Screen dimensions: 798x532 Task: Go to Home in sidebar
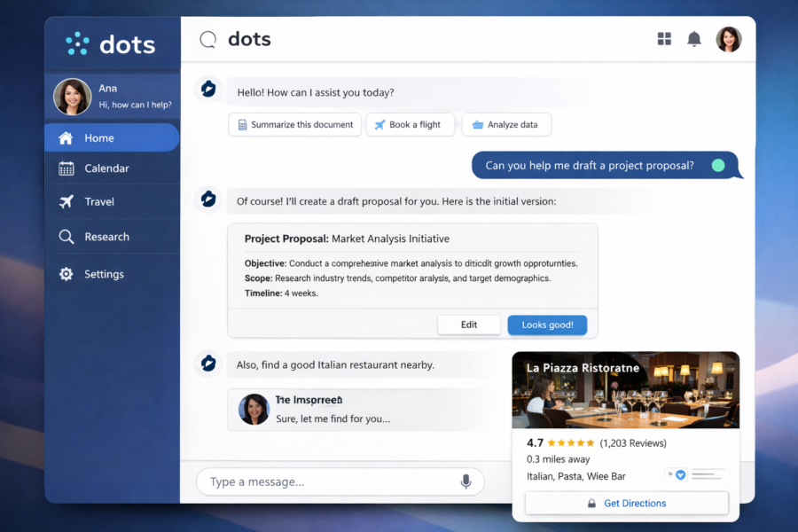pos(112,137)
